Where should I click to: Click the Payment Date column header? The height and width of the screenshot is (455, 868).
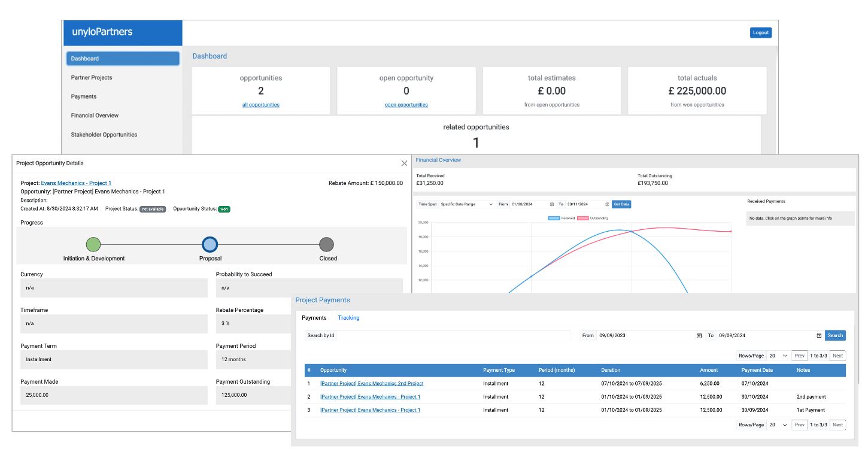tap(757, 370)
